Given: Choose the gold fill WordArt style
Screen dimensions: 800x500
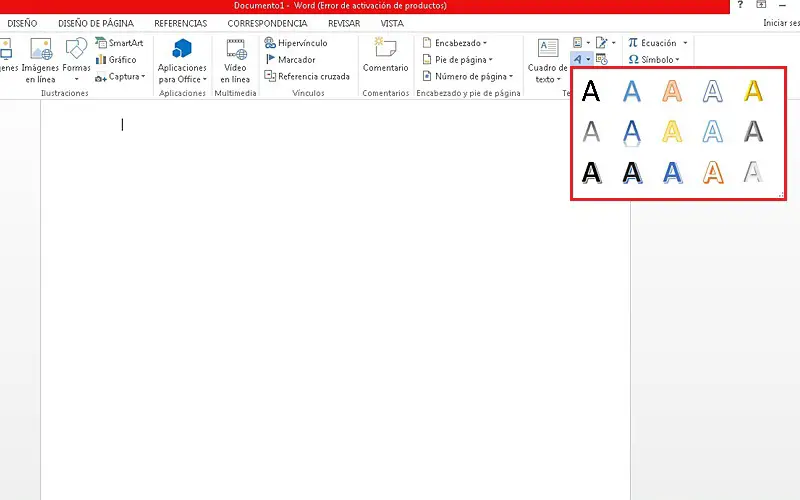Looking at the screenshot, I should [x=753, y=91].
